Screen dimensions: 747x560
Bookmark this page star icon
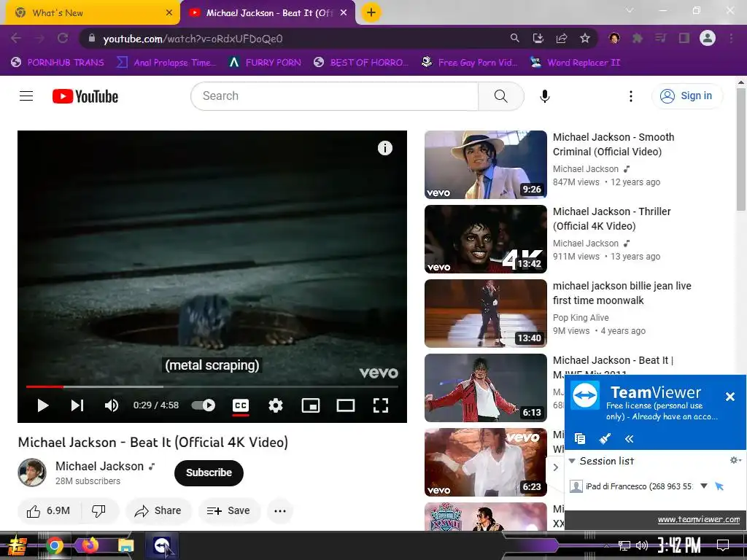(585, 38)
